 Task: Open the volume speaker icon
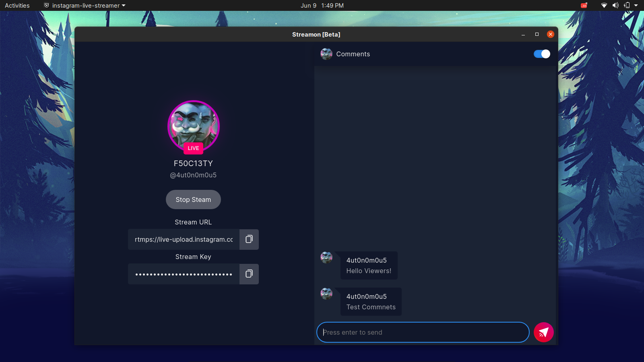[615, 5]
